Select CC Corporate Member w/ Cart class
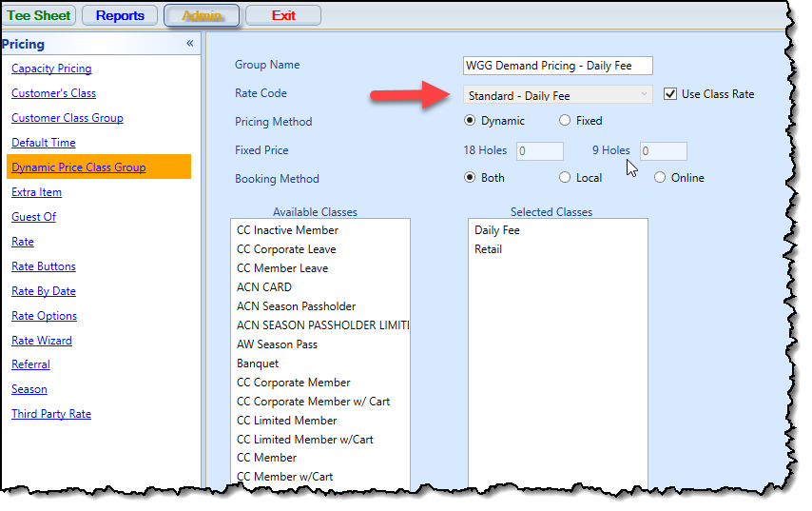The height and width of the screenshot is (511, 812). [314, 402]
